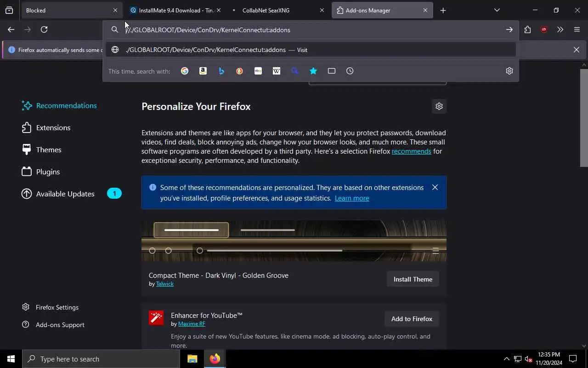The width and height of the screenshot is (588, 368).
Task: Open Talwick author link
Action: click(x=165, y=284)
